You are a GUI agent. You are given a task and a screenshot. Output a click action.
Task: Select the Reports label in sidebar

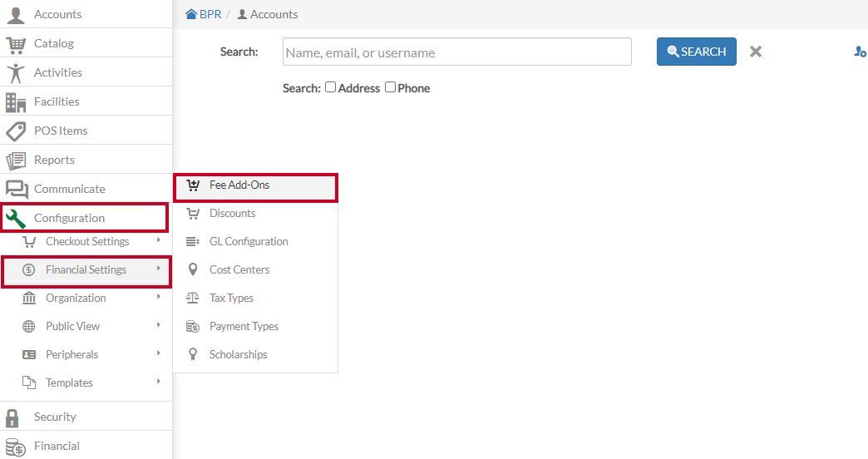coord(54,160)
